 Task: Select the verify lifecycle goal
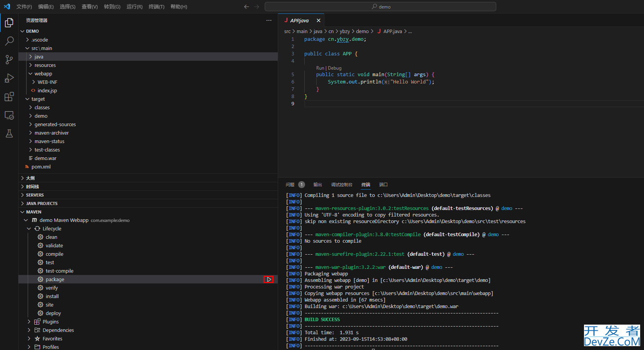(52, 288)
